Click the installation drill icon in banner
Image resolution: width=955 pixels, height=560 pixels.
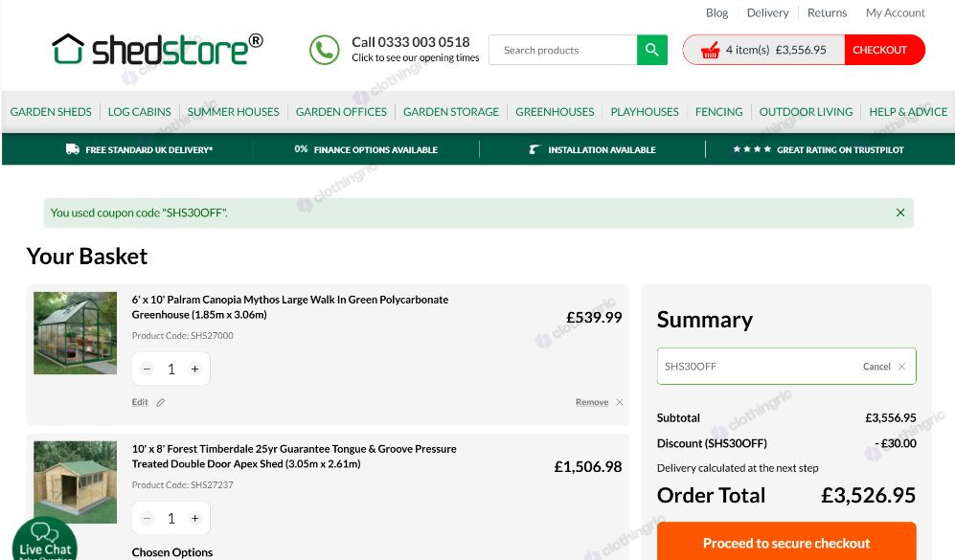[x=534, y=149]
